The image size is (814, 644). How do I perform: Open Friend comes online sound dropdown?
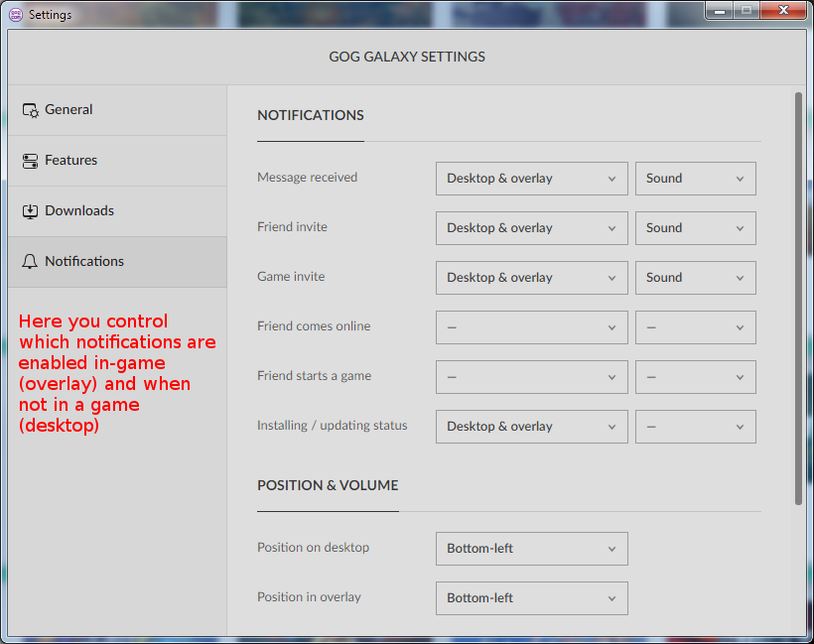click(696, 327)
